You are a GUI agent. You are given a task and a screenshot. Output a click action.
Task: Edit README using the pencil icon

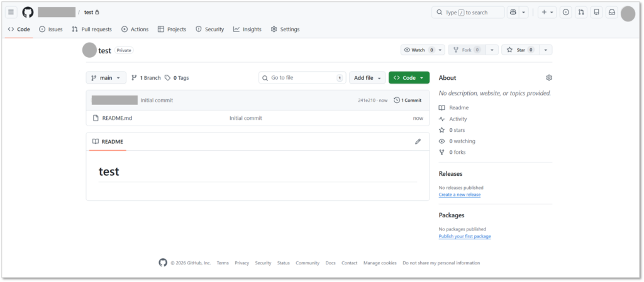pos(418,142)
